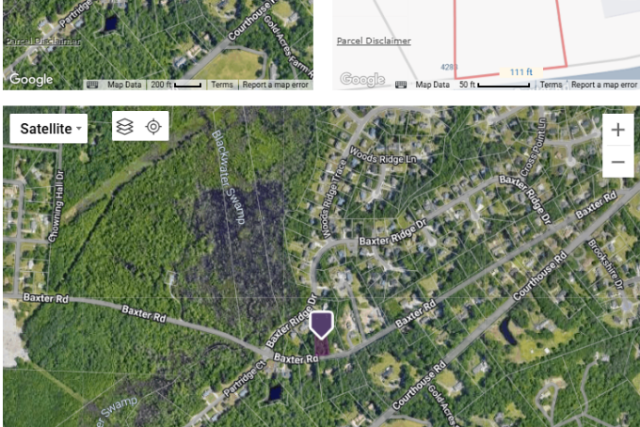Open the map layers panel icon
The width and height of the screenshot is (640, 427).
pyautogui.click(x=124, y=127)
